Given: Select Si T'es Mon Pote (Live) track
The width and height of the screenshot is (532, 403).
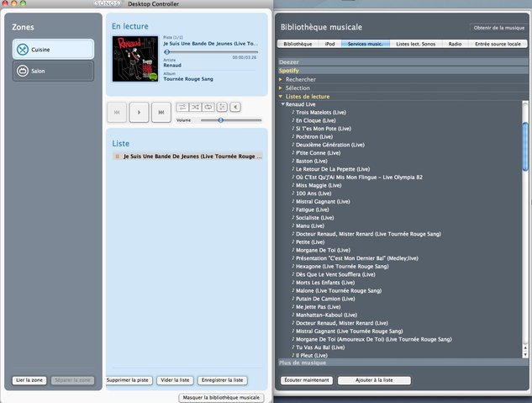Looking at the screenshot, I should pos(324,129).
